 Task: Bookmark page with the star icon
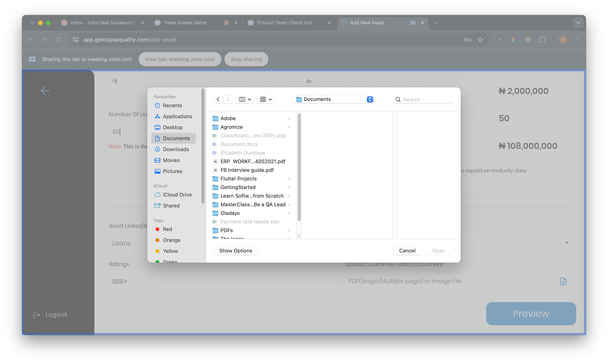[480, 40]
